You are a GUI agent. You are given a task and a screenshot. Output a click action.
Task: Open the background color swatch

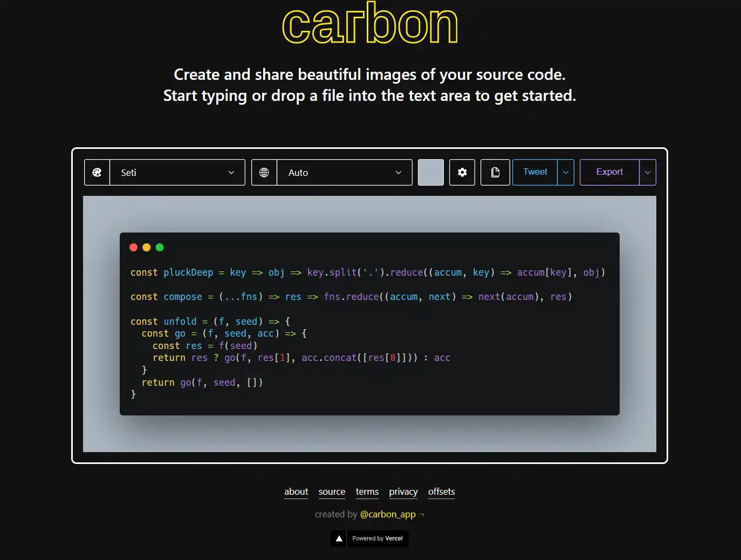coord(431,173)
